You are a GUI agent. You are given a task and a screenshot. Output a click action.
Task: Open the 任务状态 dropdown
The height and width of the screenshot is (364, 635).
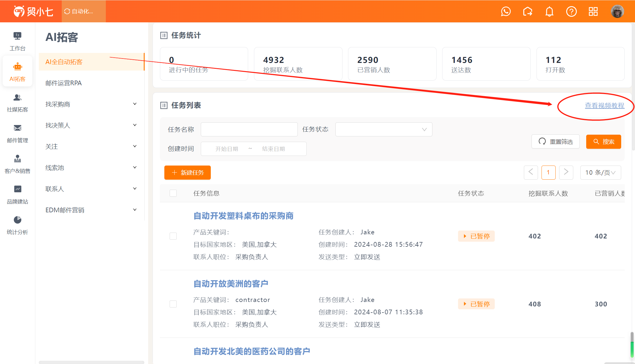click(384, 129)
